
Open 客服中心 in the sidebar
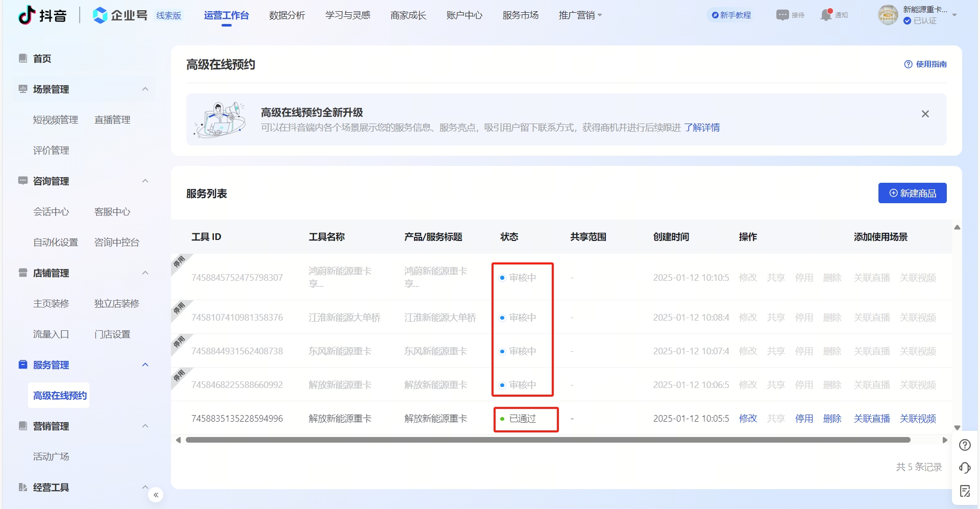click(x=112, y=212)
